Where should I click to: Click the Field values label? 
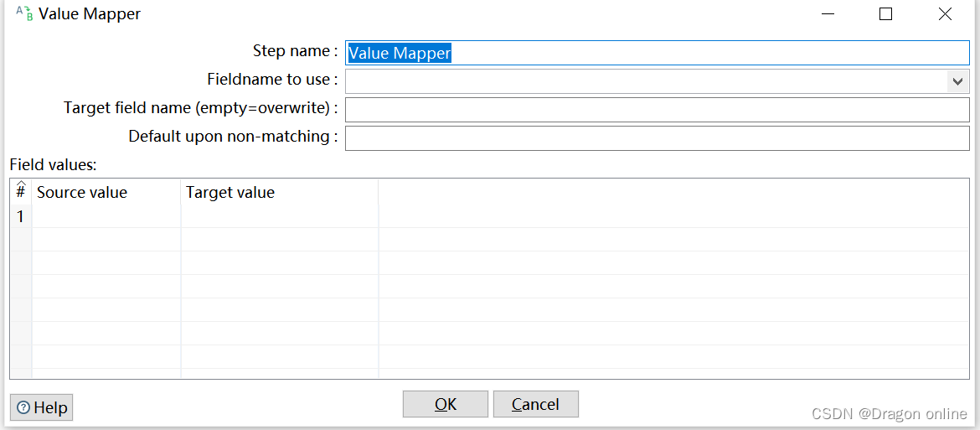click(54, 165)
